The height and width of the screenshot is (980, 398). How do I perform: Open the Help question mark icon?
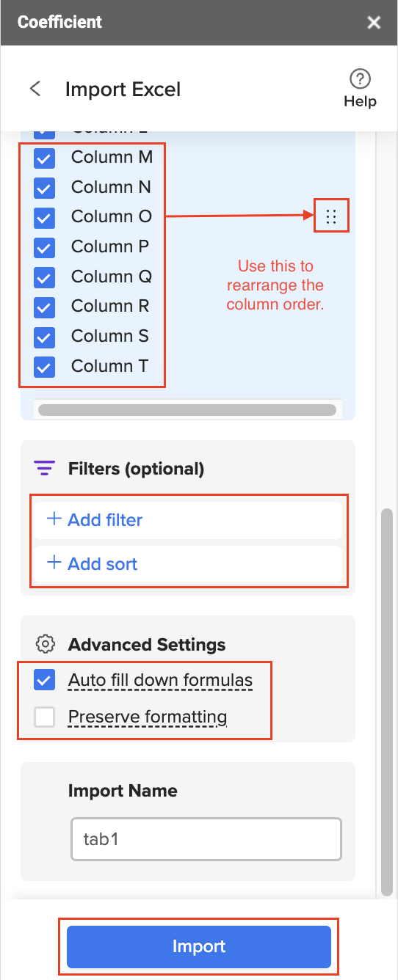pyautogui.click(x=360, y=79)
